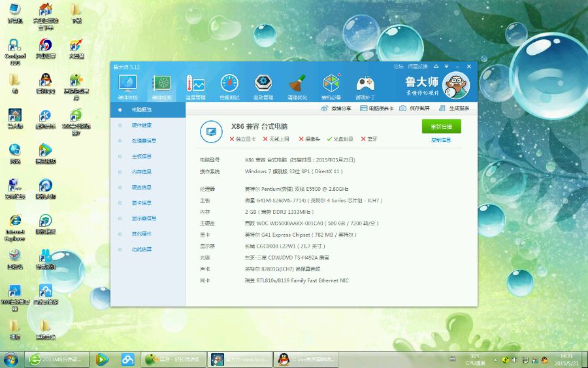Screen dimensions: 588x368
Task: Open 温度管理 thermometer temperature monitor
Action: (x=195, y=87)
